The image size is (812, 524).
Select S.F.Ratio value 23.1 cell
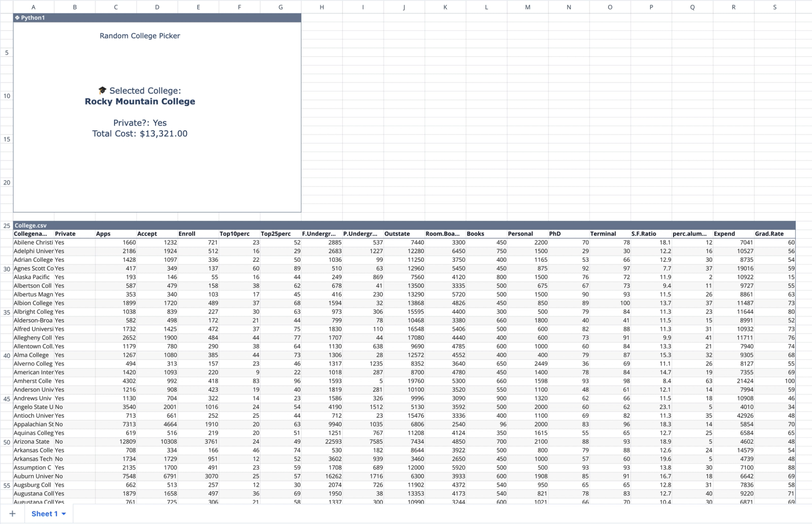point(651,407)
